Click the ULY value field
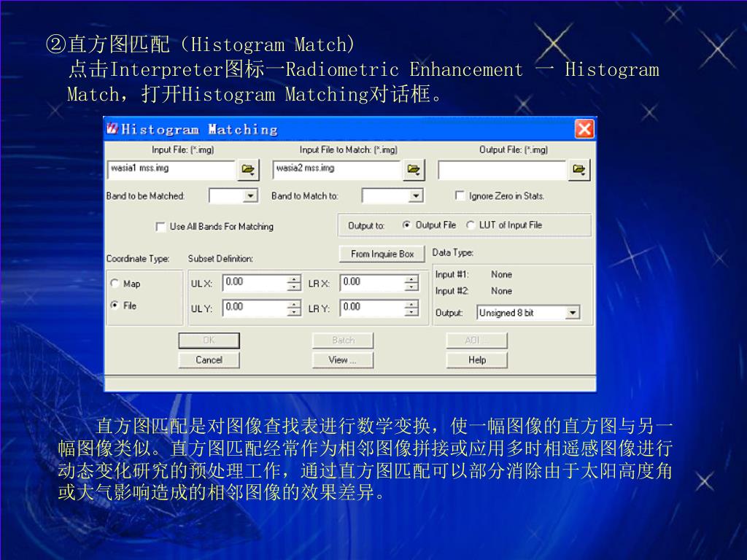Screen dimensions: 747x560 [255, 308]
